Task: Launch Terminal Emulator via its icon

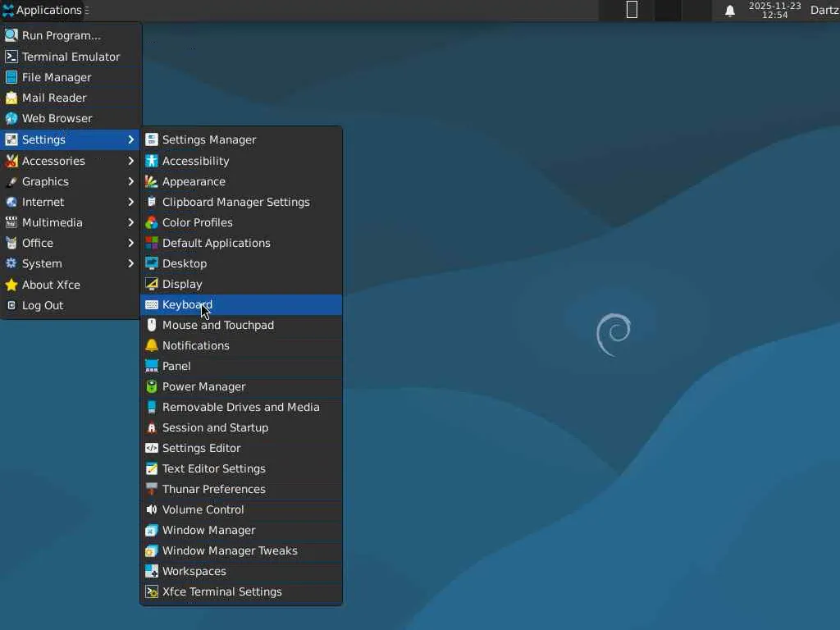Action: [11, 57]
